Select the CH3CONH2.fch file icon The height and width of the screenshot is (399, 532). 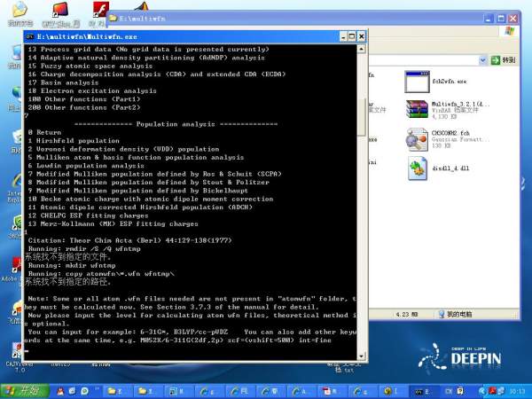coord(417,139)
